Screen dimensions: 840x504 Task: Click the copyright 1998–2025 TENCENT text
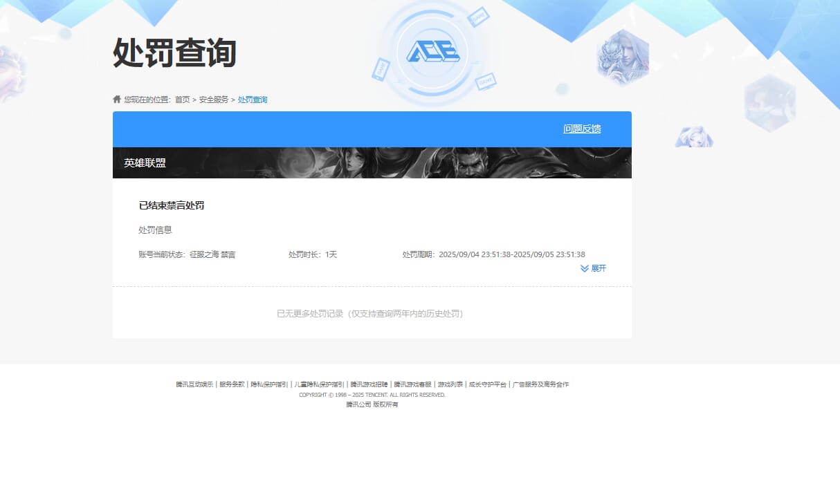(x=372, y=395)
